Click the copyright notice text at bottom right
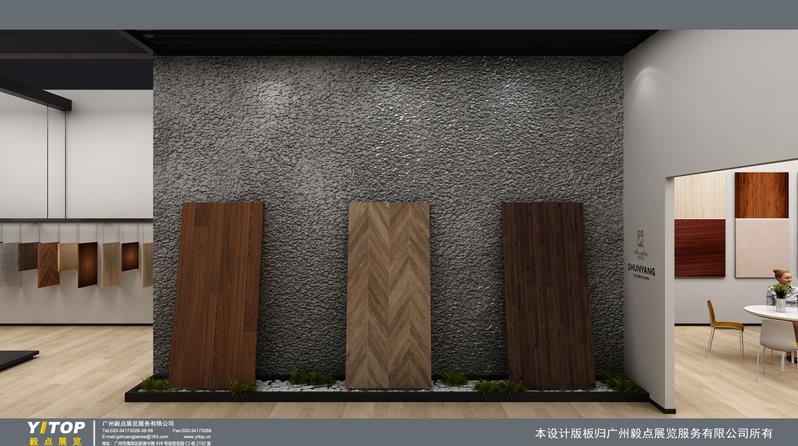The image size is (798, 446). point(654,434)
